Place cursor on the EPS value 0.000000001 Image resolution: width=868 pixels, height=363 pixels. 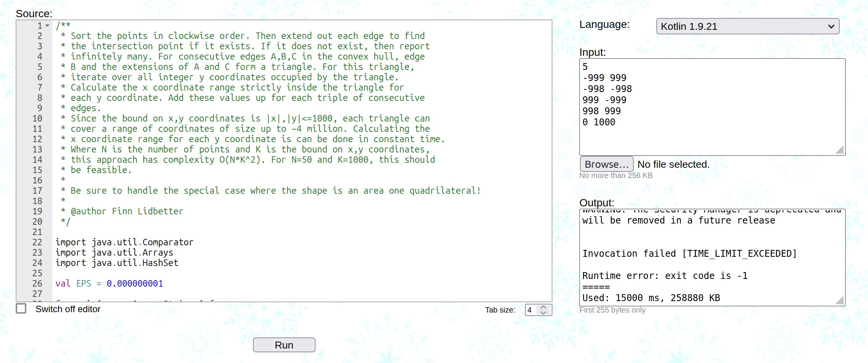(x=134, y=284)
